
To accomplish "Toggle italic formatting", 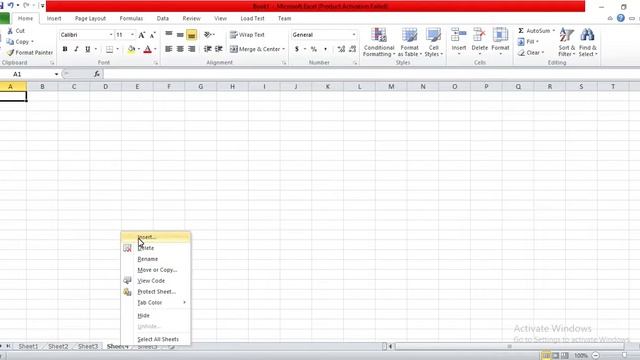I will point(76,49).
